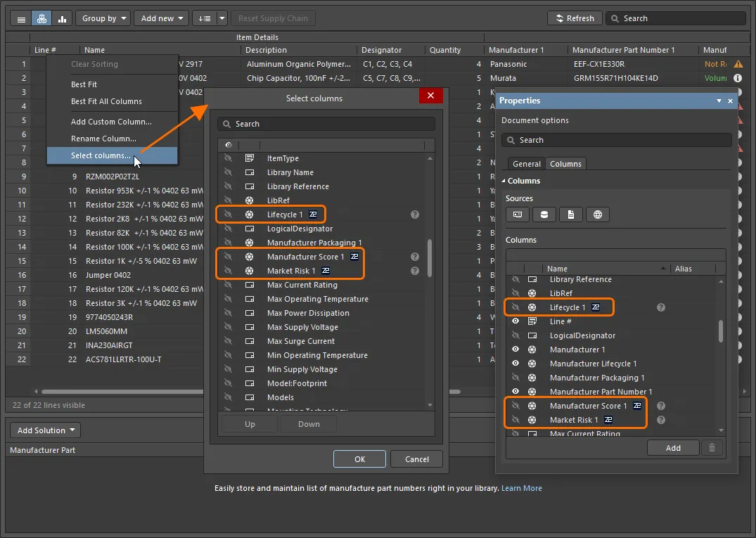This screenshot has height=538, width=756.
Task: Switch to the General tab in Properties
Action: pyautogui.click(x=526, y=164)
